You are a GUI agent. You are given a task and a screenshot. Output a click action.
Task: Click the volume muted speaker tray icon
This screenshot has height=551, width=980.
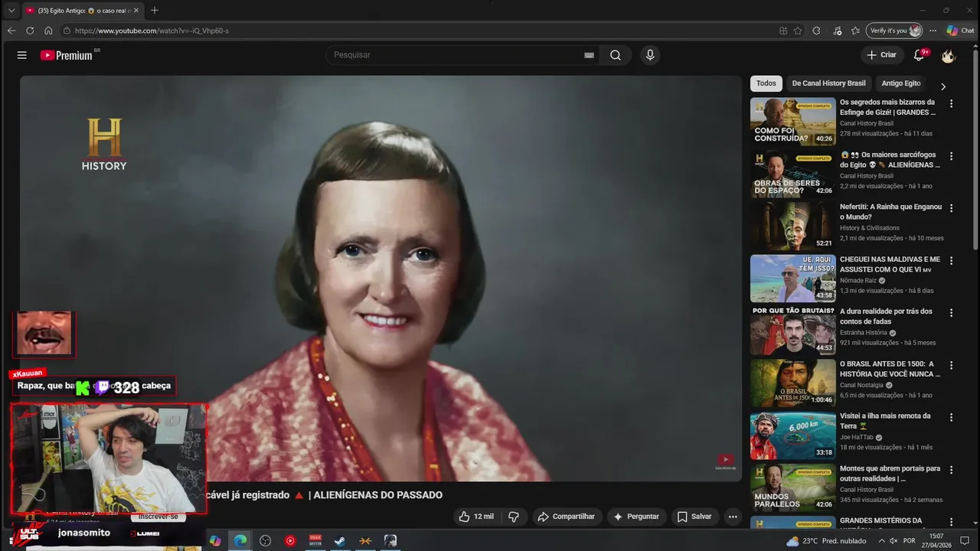893,541
